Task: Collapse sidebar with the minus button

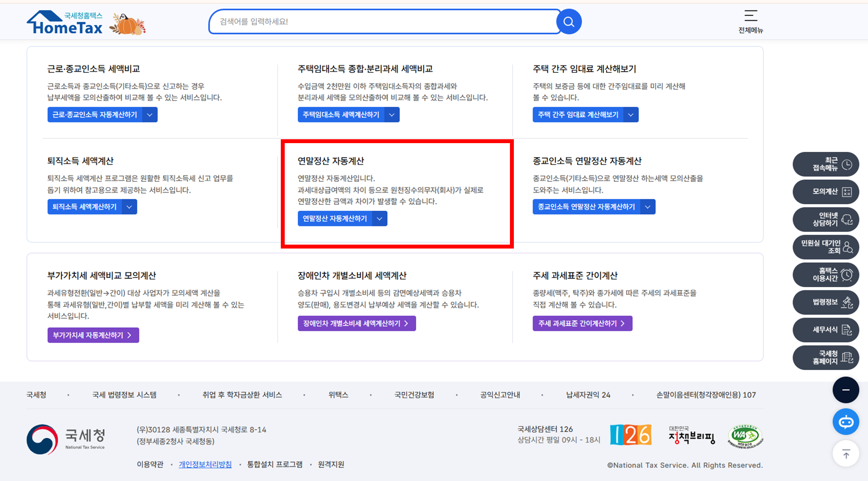Action: tap(845, 390)
